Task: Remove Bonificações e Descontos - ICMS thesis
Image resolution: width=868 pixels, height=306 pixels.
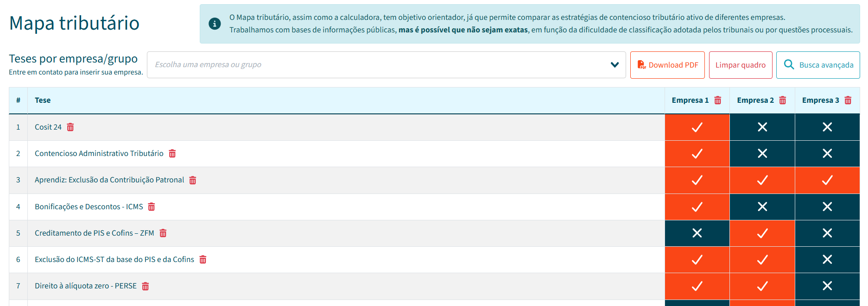Action: point(152,207)
